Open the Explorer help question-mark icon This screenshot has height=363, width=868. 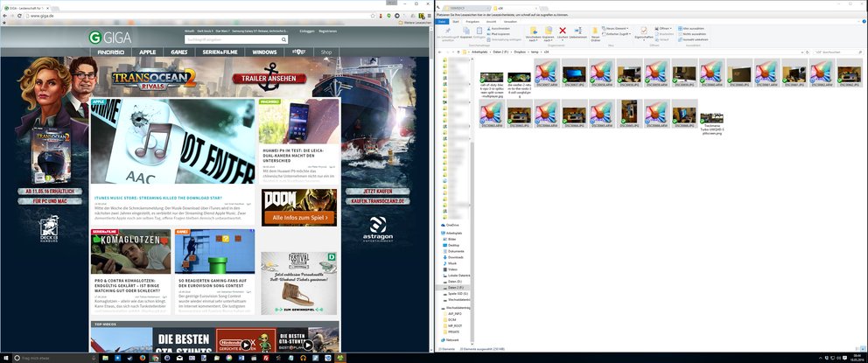[863, 21]
